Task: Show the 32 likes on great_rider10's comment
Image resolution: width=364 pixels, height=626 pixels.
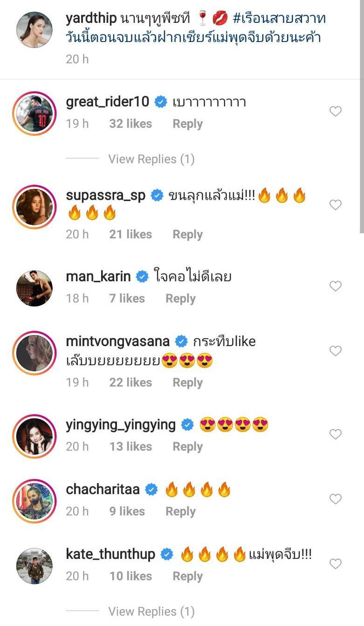Action: click(x=130, y=124)
